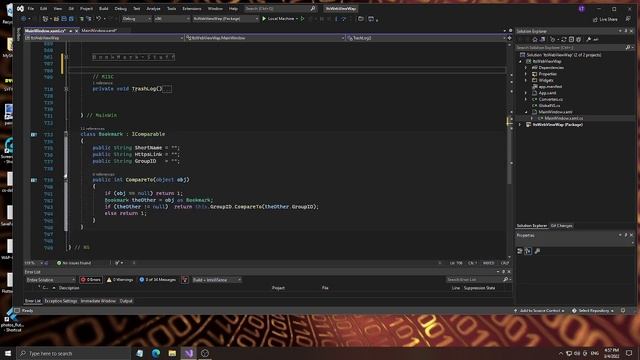Open the startup project (Package) dropdown
This screenshot has width=640, height=360.
[226, 19]
